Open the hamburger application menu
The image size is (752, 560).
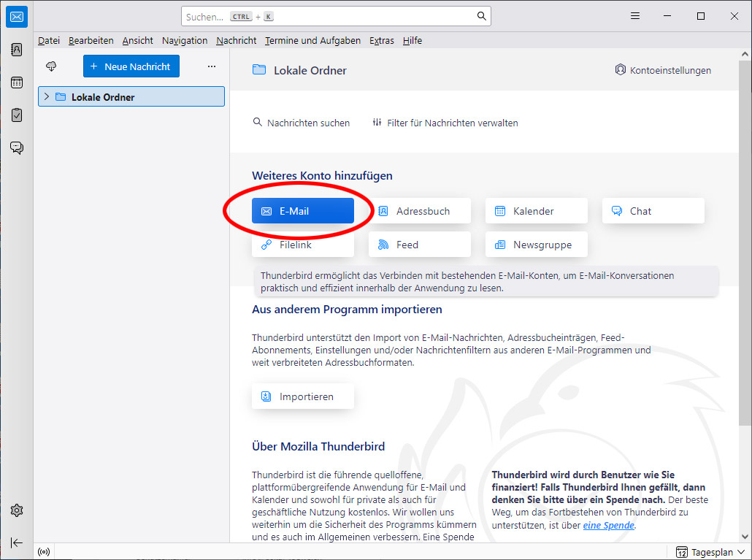tap(635, 16)
